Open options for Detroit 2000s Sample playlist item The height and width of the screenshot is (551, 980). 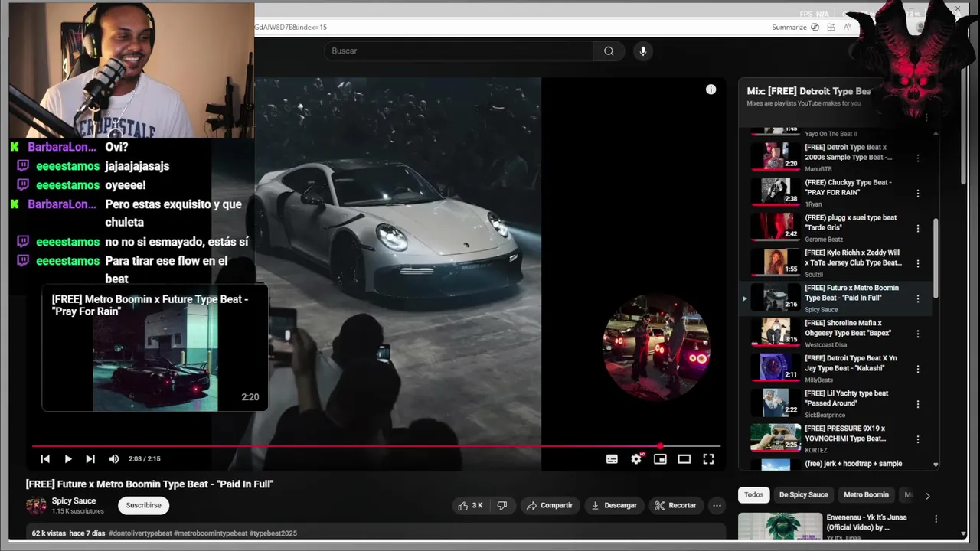click(918, 158)
